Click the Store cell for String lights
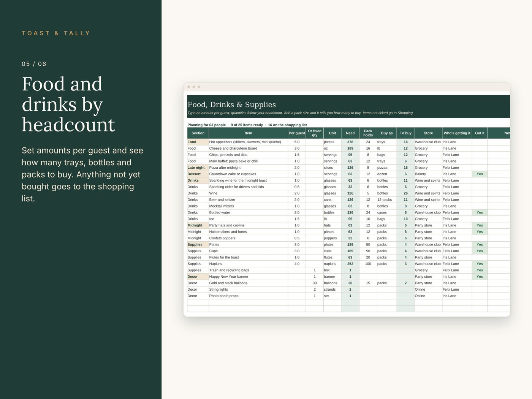The width and height of the screenshot is (532, 399). pyautogui.click(x=428, y=290)
